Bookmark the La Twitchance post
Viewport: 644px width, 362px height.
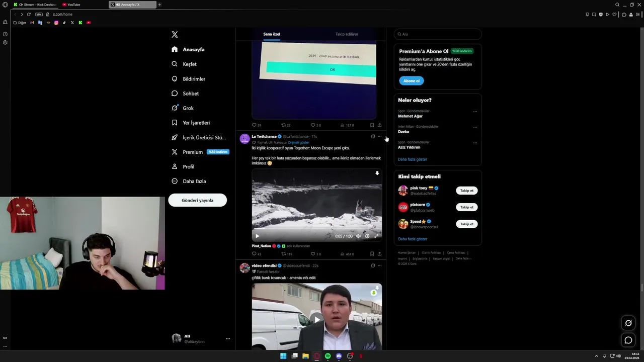click(372, 254)
